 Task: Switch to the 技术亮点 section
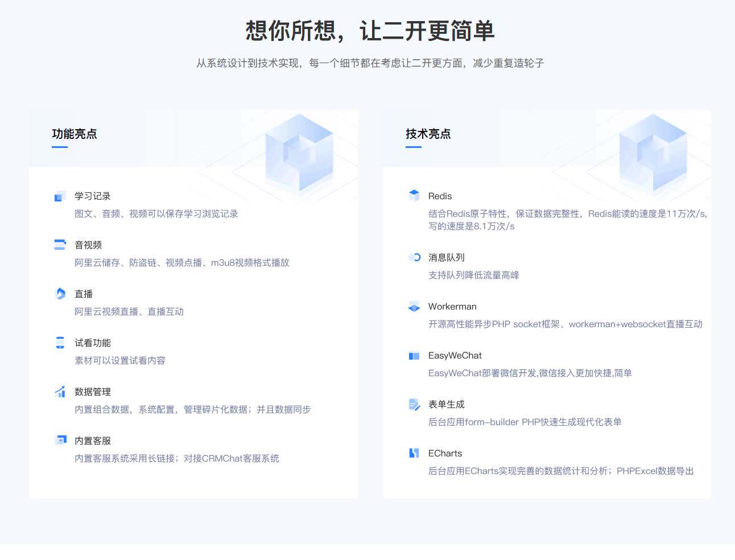[x=428, y=134]
